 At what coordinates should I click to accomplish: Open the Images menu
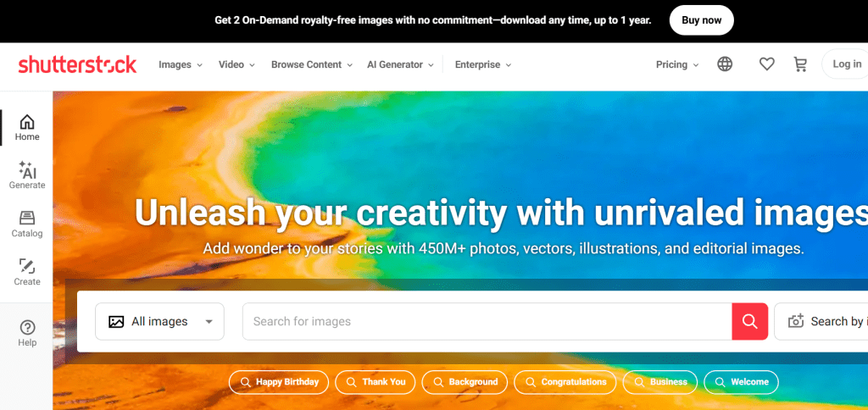(181, 64)
